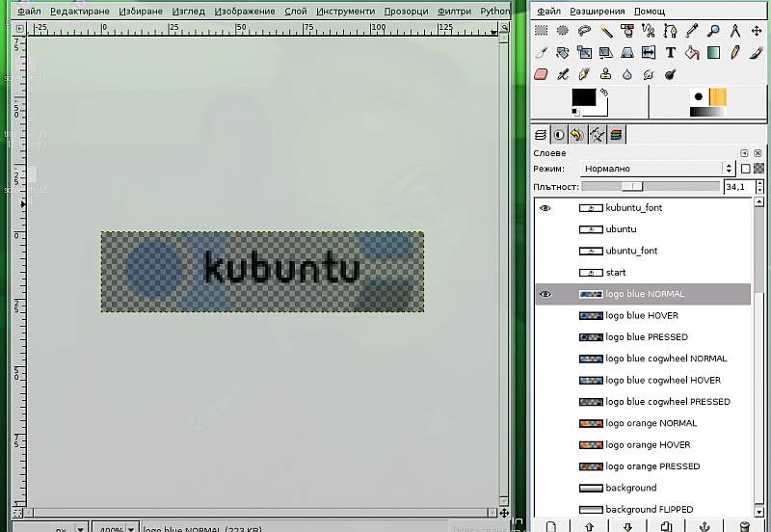Screen dimensions: 771x532
Task: Open the Разширения menu in toolbox
Action: click(598, 11)
